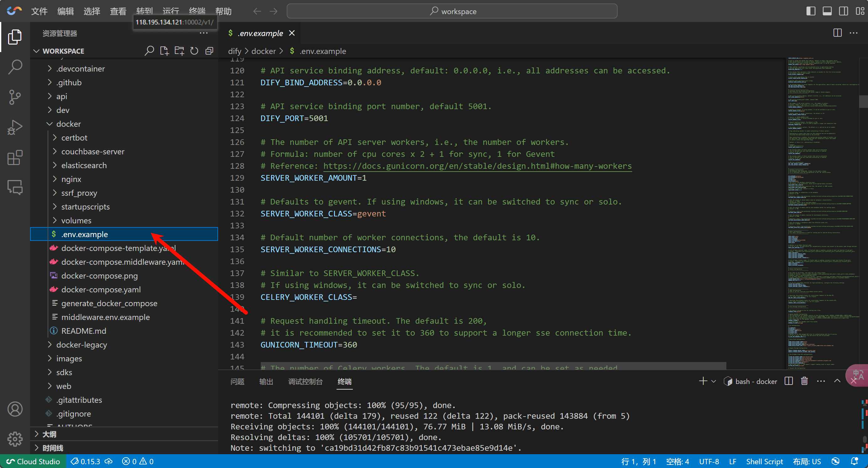Switch to the 输出 panel tab

(x=266, y=381)
